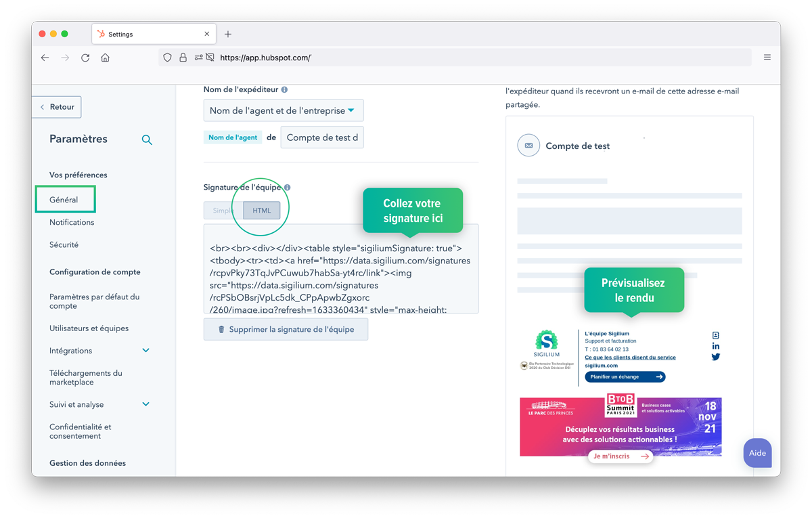Open Téléchargements du marketplace
The width and height of the screenshot is (812, 518).
[86, 378]
